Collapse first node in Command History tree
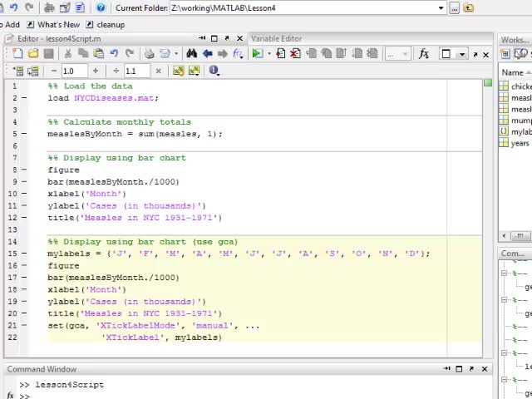532x399 pixels. 504,272
